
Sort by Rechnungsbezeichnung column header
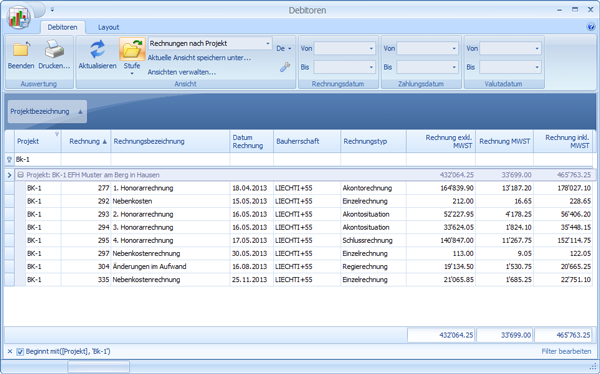(170, 141)
